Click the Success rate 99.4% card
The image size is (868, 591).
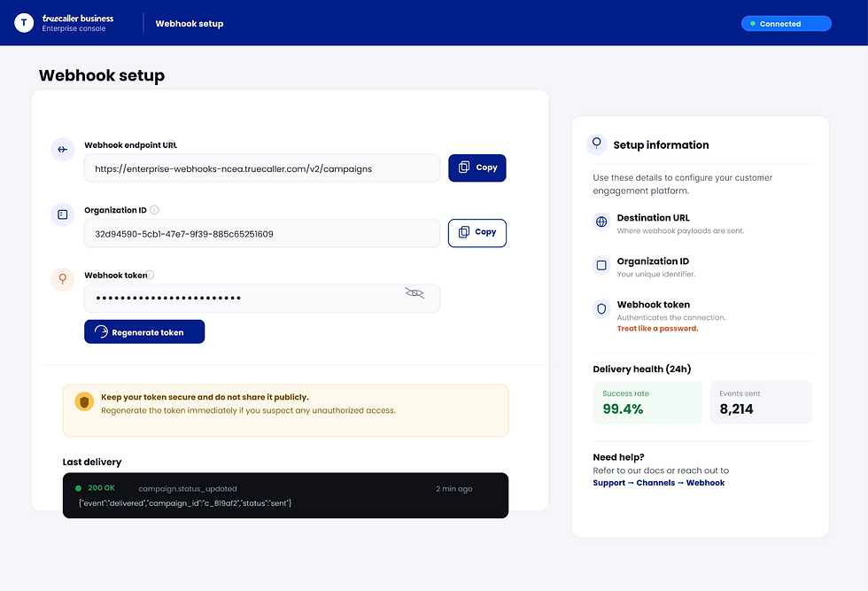pyautogui.click(x=647, y=402)
